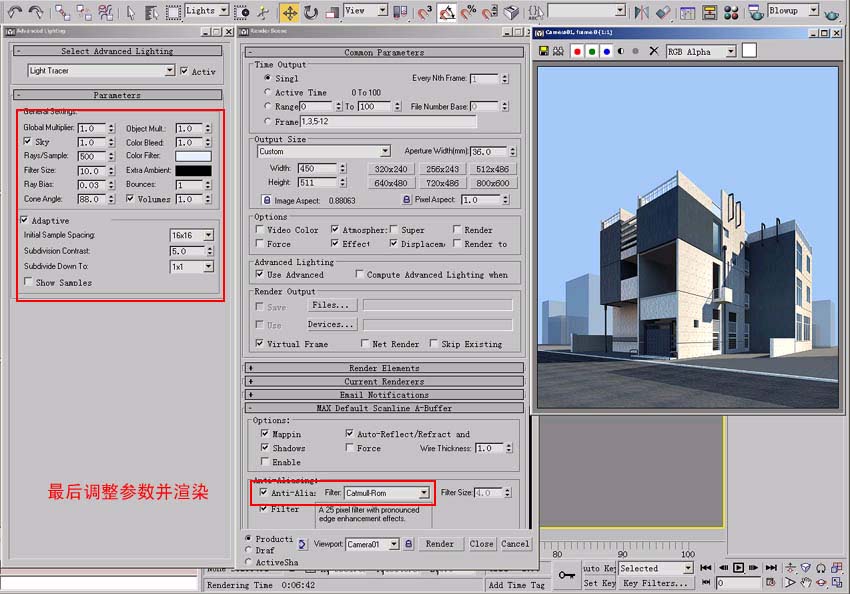Lock the viewport with padlock icon
The image size is (850, 594).
(408, 544)
